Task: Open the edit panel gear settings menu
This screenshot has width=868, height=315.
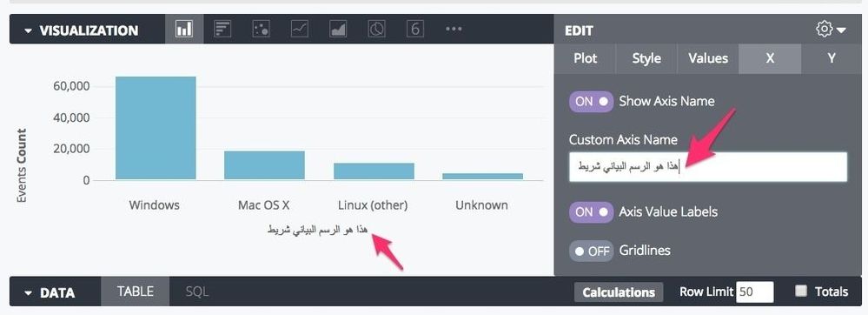Action: (831, 30)
